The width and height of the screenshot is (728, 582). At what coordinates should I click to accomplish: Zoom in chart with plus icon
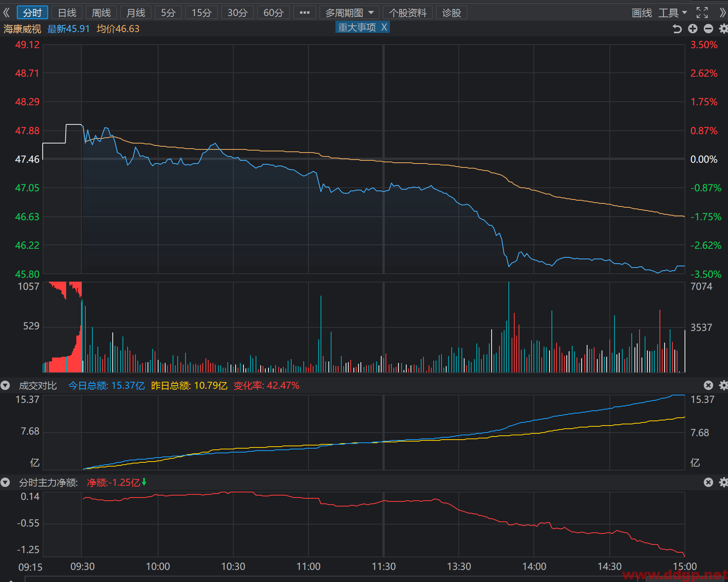coord(693,29)
